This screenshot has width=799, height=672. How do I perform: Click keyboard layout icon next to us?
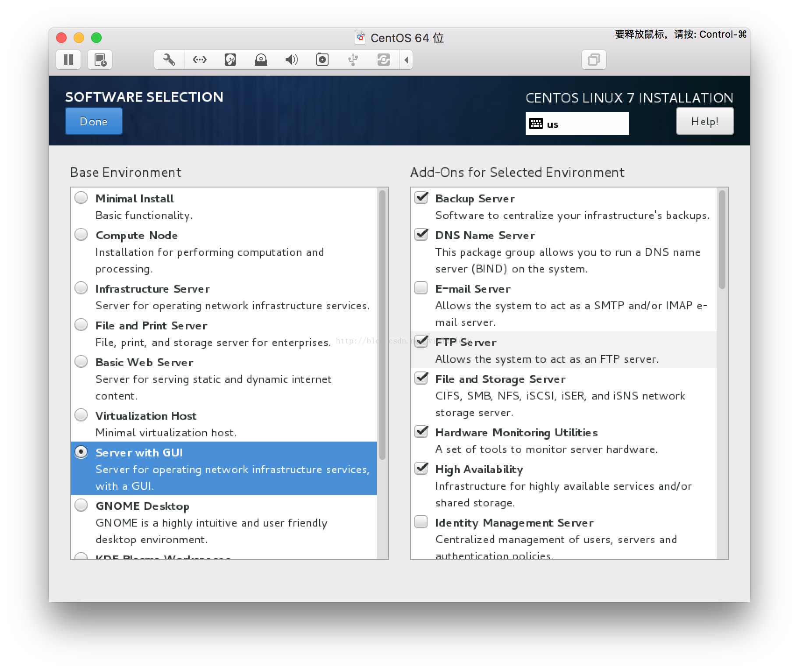[x=536, y=124]
